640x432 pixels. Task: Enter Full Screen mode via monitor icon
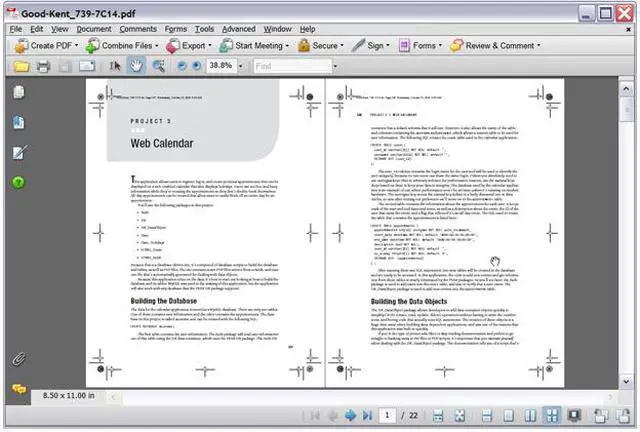574,416
